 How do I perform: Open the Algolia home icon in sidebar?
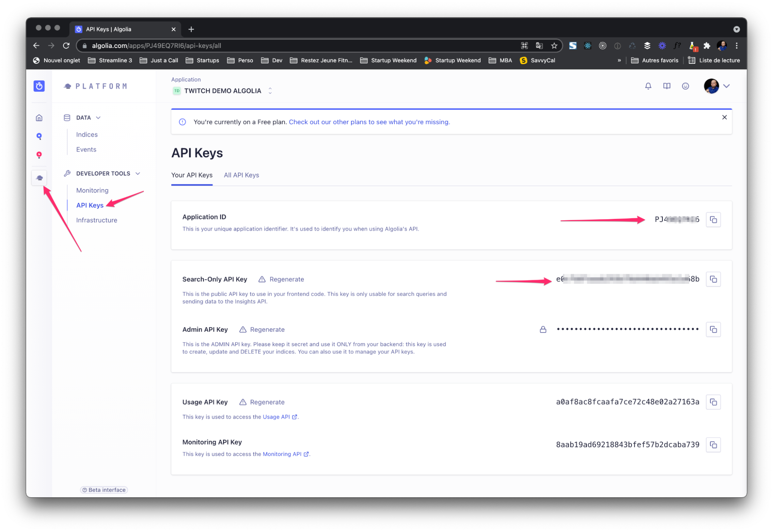(x=39, y=118)
